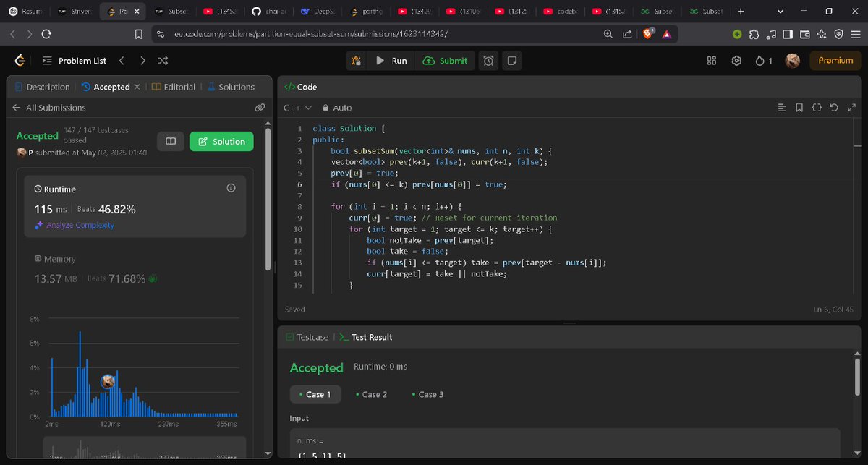Open notes with the sticky note icon
Screen dimensions: 868x465
512,61
